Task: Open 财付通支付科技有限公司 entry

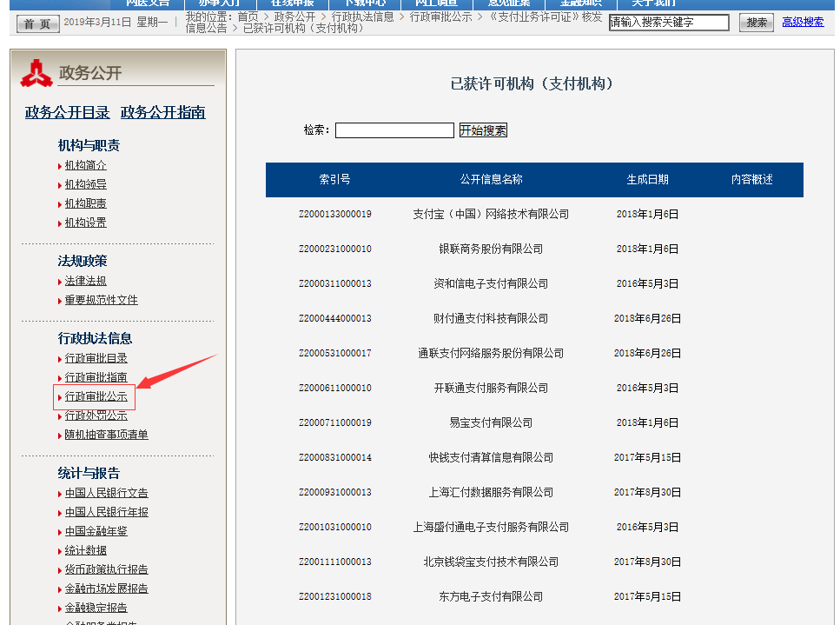Action: 492,319
